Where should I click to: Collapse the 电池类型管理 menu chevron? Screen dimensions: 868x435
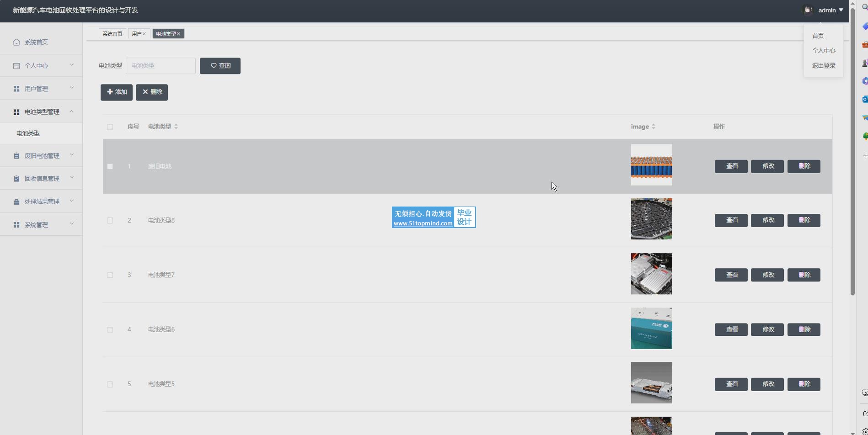pyautogui.click(x=72, y=111)
